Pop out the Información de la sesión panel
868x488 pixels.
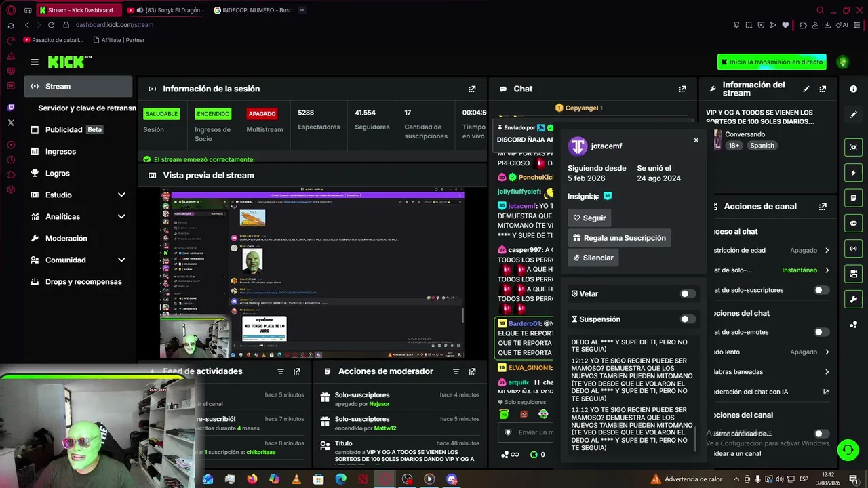point(472,89)
